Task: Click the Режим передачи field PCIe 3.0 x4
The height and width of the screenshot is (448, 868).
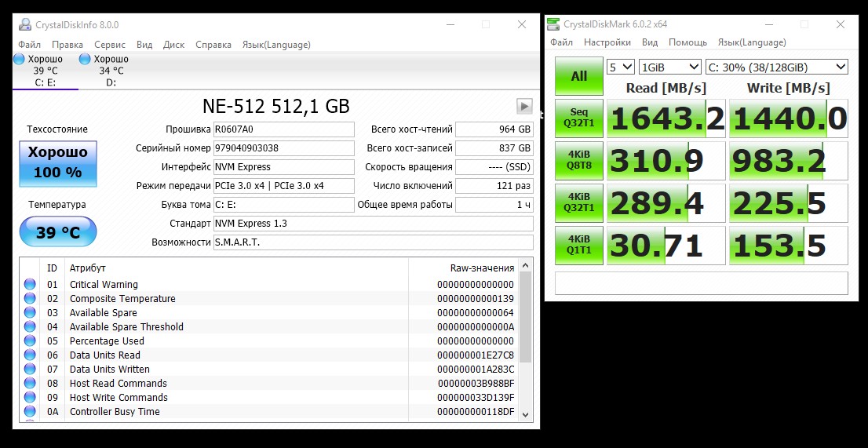Action: pos(284,186)
